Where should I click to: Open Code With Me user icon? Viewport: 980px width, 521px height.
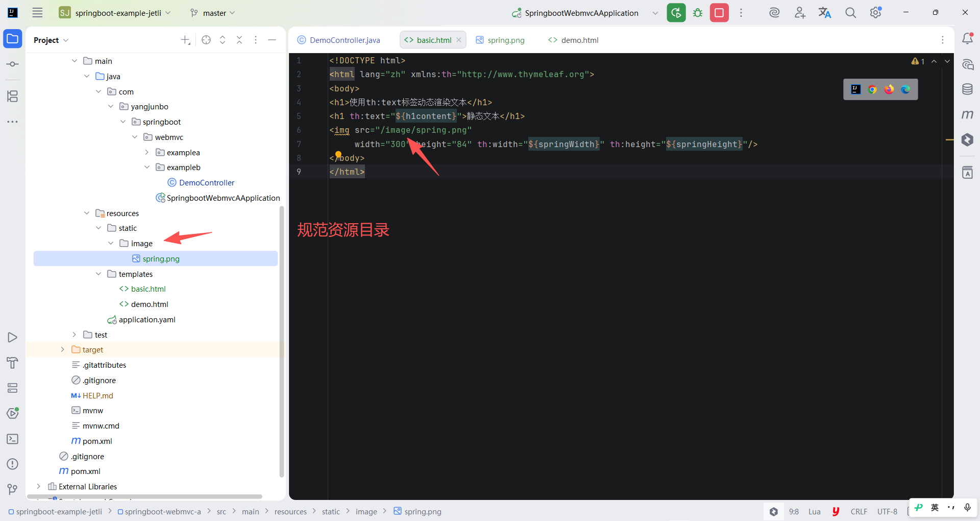[x=800, y=13]
